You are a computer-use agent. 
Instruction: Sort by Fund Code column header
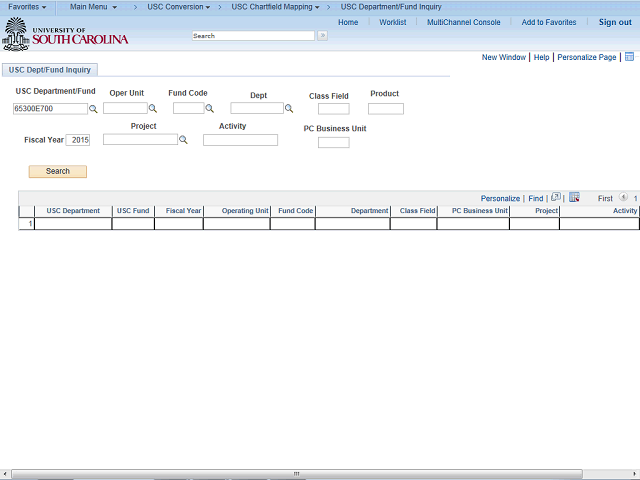(x=296, y=211)
